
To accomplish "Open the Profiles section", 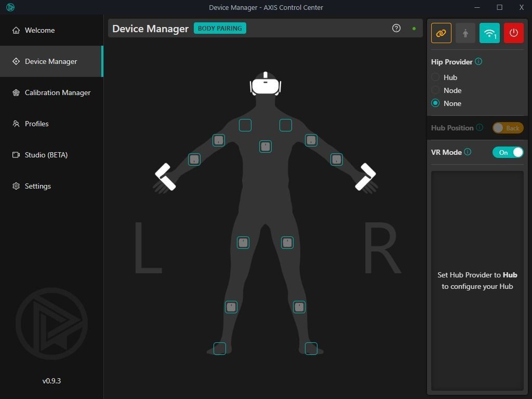I will pyautogui.click(x=51, y=124).
